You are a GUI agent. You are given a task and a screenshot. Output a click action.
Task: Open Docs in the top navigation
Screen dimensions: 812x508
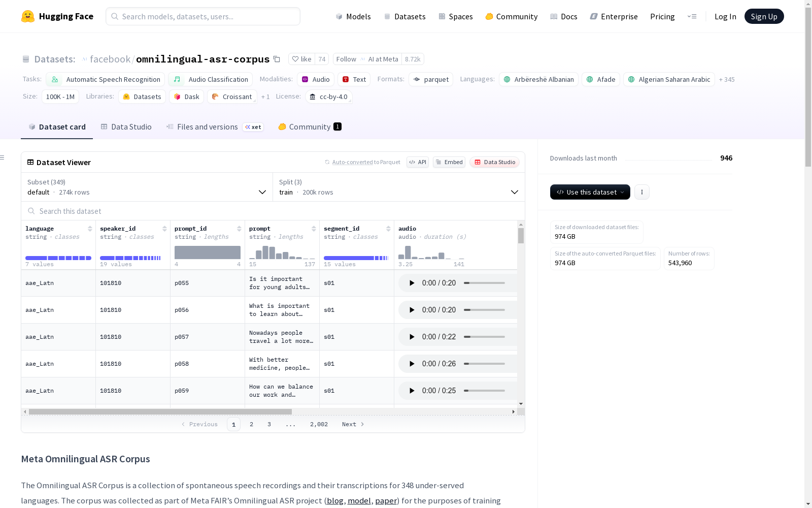[564, 16]
